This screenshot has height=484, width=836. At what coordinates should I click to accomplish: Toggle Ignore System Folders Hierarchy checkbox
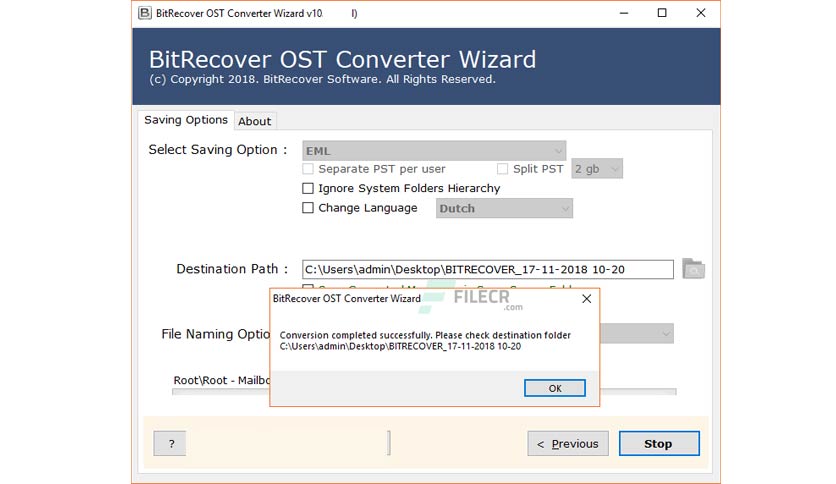[x=308, y=188]
